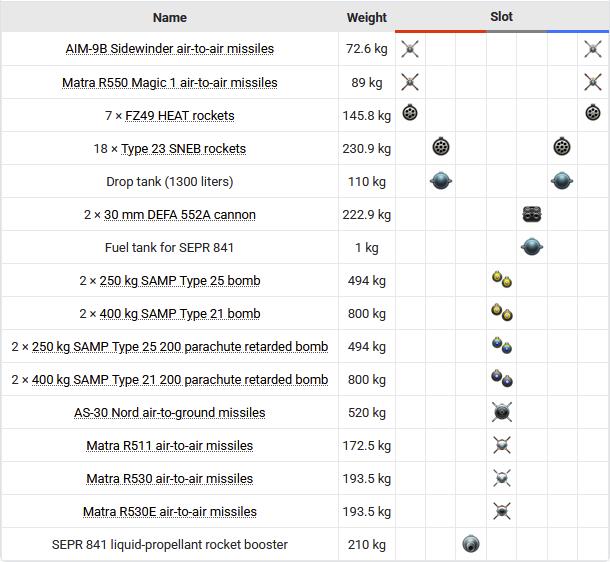Open Matra R530 air-to-air missiles link
The width and height of the screenshot is (610, 562).
[170, 479]
